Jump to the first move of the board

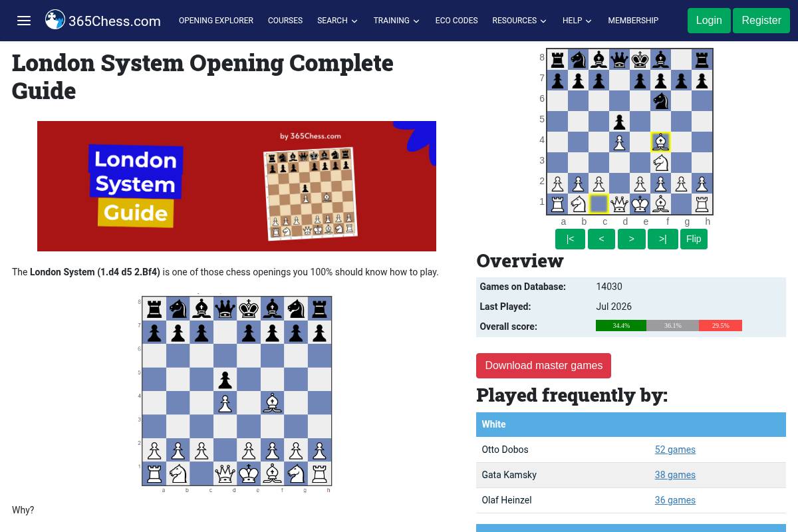(x=570, y=239)
